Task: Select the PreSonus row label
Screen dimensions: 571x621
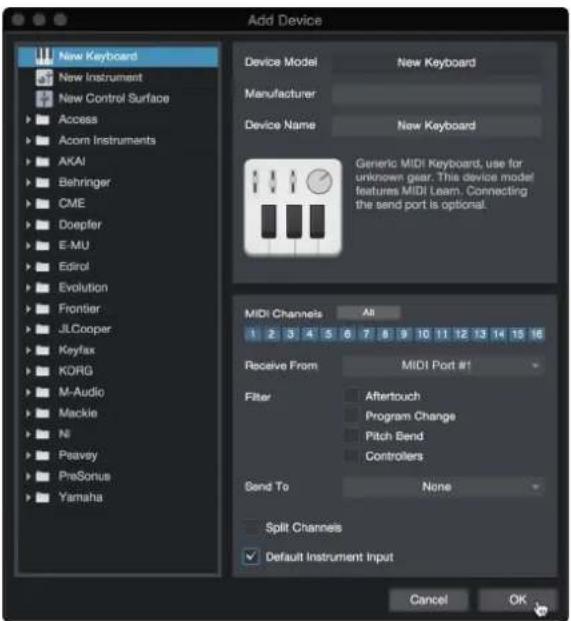Action: tap(84, 476)
